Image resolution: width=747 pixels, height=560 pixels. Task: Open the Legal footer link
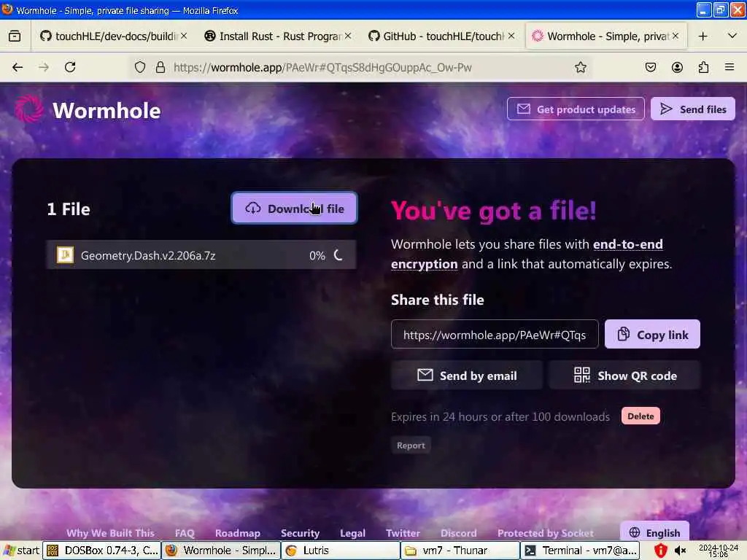(352, 533)
